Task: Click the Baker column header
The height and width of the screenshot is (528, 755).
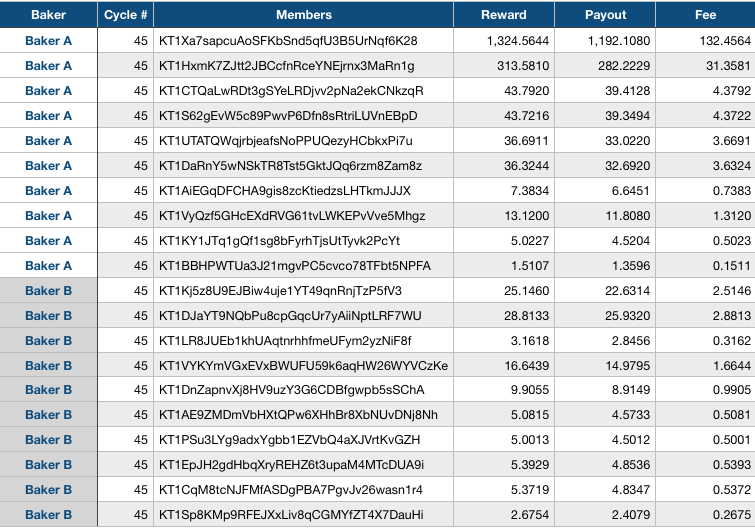Action: click(x=48, y=14)
